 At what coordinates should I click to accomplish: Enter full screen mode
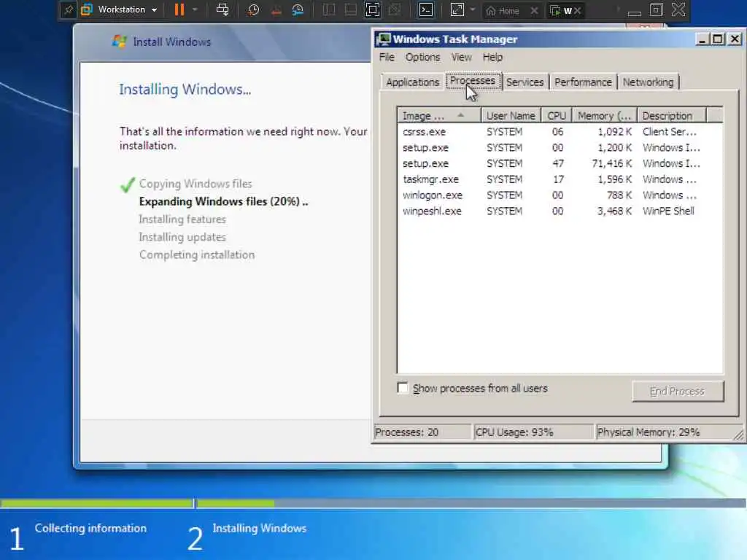(373, 10)
